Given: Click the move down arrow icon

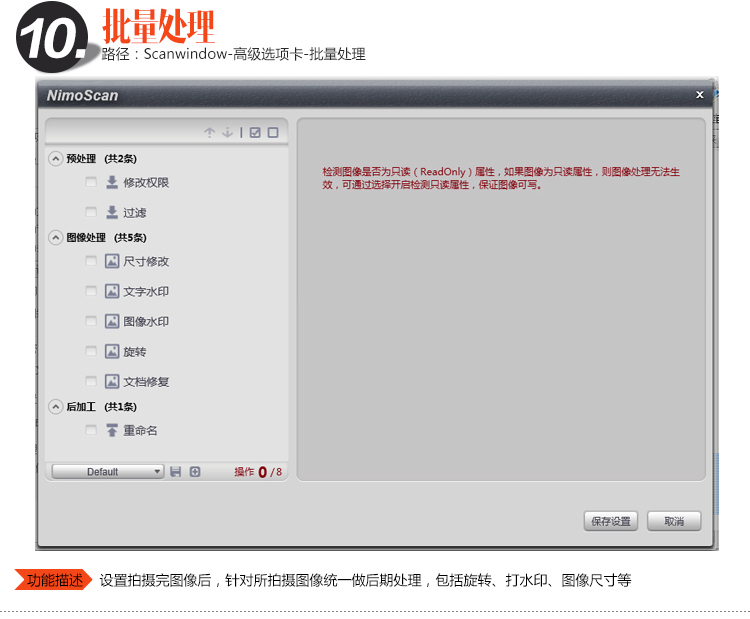Looking at the screenshot, I should [228, 132].
